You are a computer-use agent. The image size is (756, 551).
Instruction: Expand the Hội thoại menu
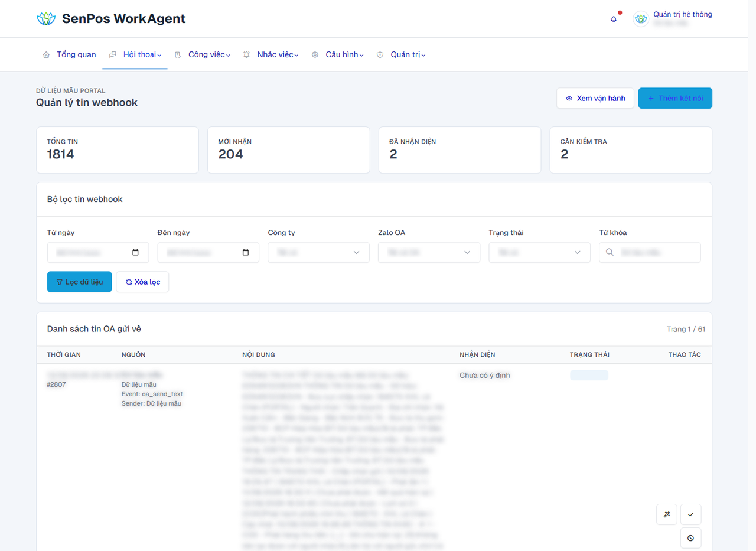[135, 55]
